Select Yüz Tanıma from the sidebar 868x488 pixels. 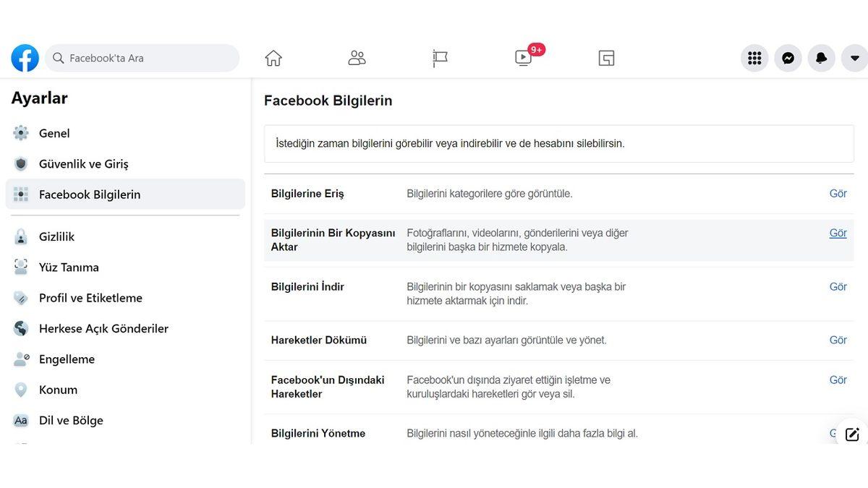coord(69,267)
